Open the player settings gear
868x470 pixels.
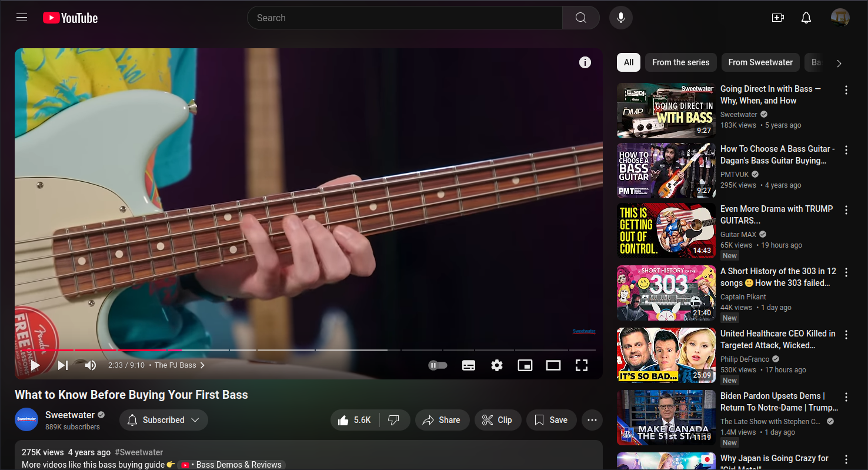point(497,365)
